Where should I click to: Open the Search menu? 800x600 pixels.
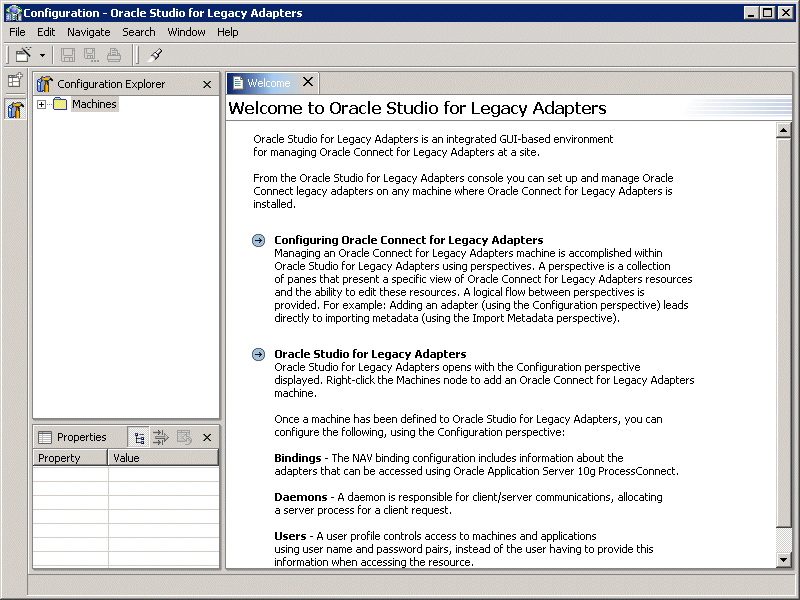point(139,32)
